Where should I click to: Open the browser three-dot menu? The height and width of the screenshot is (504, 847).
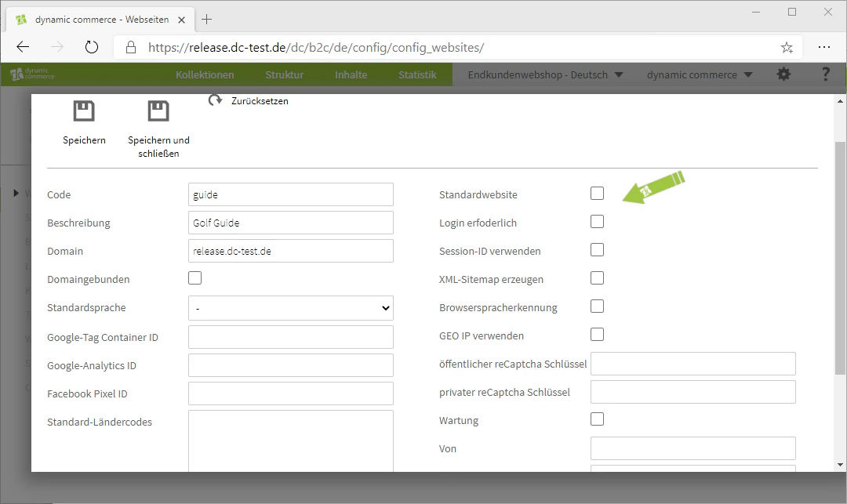(823, 48)
